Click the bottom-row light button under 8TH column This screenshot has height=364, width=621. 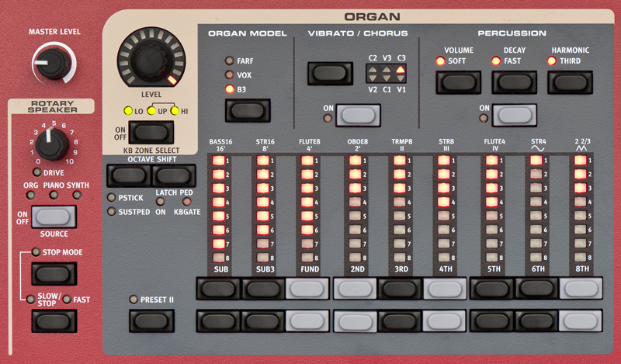581,321
